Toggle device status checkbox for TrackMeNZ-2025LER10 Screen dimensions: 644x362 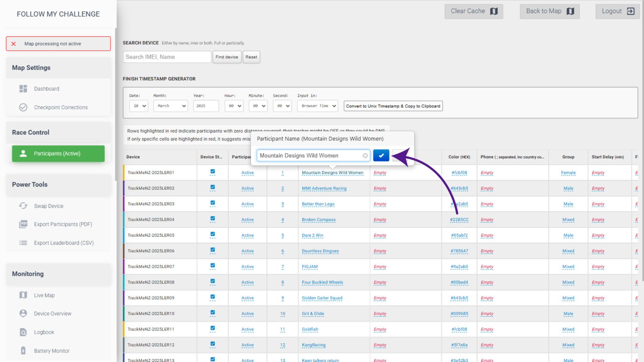213,313
